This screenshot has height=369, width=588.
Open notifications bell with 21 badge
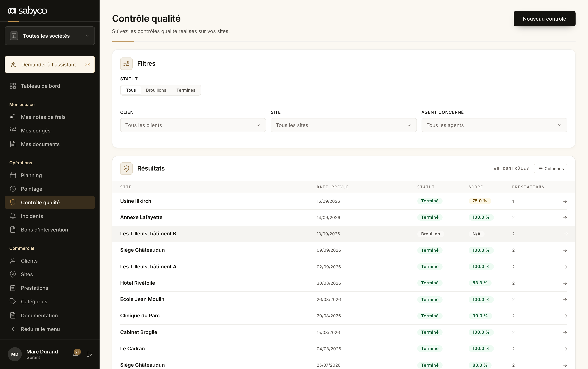76,354
